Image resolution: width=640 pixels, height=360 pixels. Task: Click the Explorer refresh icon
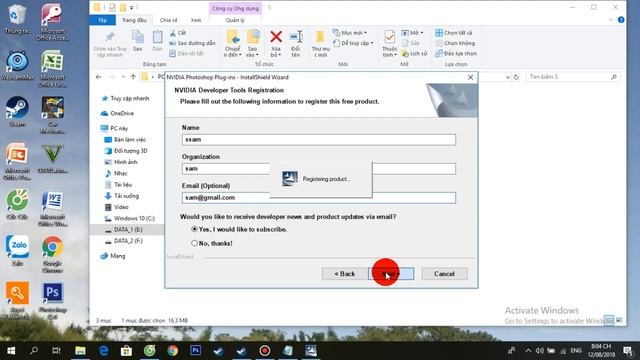tap(516, 77)
